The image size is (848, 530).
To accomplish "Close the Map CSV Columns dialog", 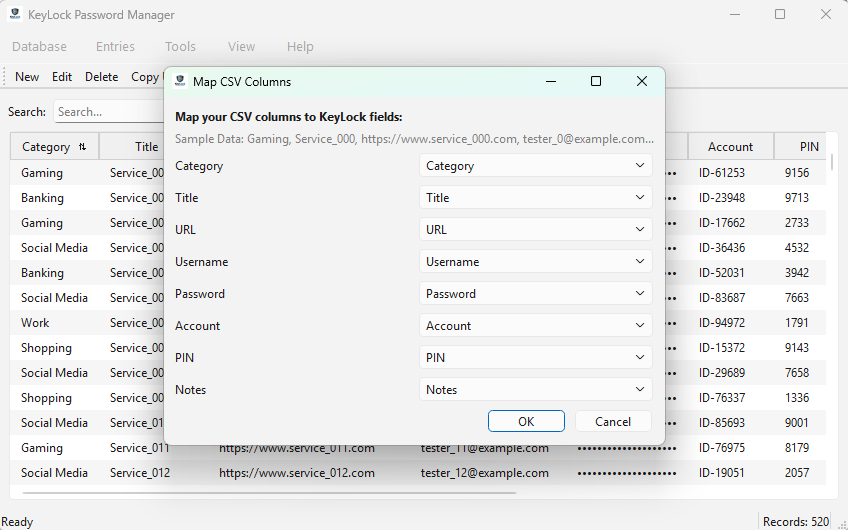I will pos(642,82).
